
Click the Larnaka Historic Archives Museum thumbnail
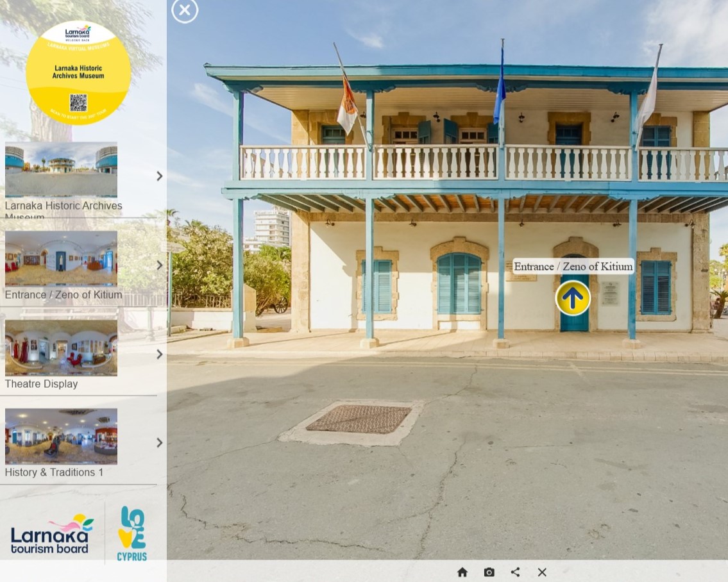60,169
